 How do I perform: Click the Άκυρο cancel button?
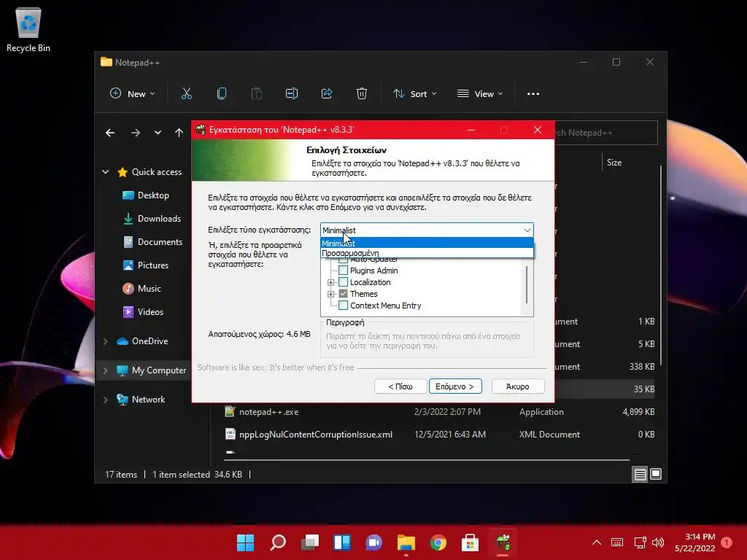[518, 386]
